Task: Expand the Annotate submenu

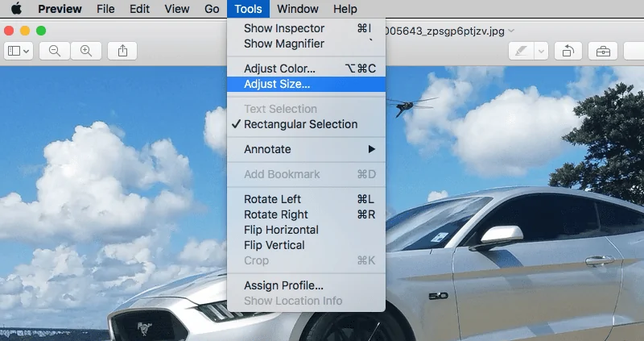Action: 307,149
